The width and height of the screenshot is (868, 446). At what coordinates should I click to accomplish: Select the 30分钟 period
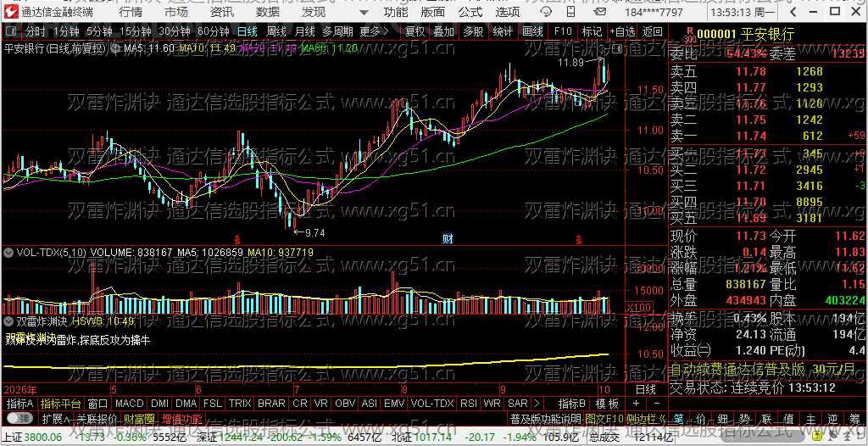(174, 31)
